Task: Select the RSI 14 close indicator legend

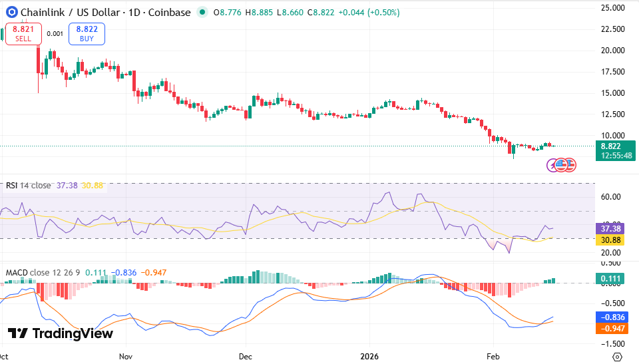Action: pyautogui.click(x=28, y=186)
